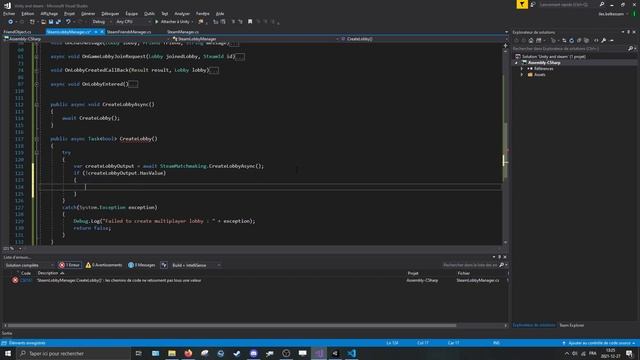Collapse the Assembly-CSharp project node

516,63
